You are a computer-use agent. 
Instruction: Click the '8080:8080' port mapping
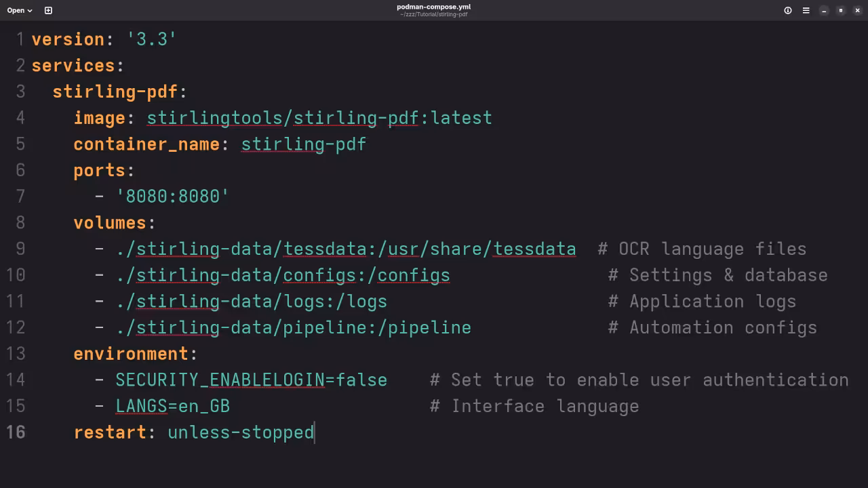pyautogui.click(x=173, y=196)
